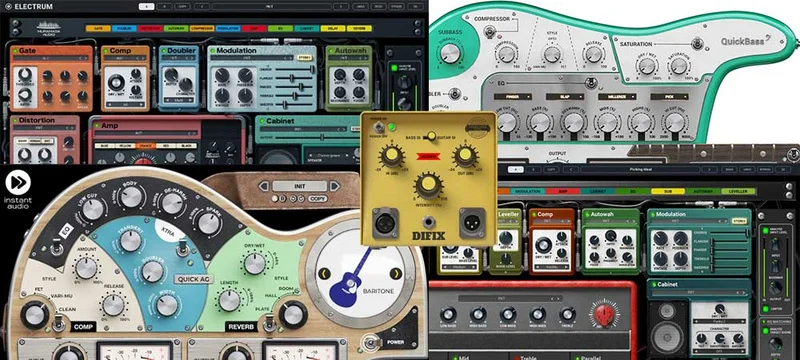Click the Quick AG Reverb Dry/Wet knob

pos(255,264)
